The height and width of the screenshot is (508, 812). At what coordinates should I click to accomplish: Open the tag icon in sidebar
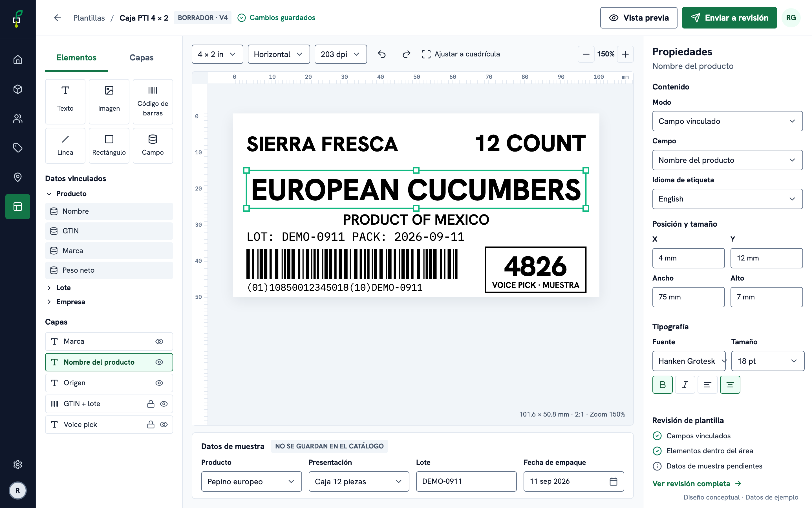tap(18, 148)
